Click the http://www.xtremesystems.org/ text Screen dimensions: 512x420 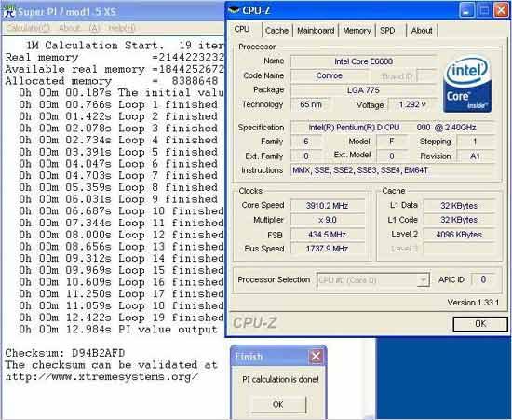point(101,377)
